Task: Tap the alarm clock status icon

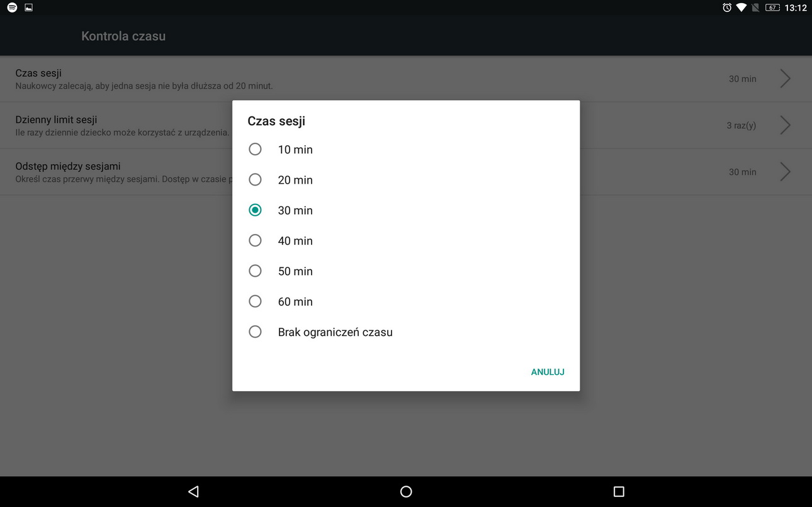Action: pyautogui.click(x=727, y=8)
